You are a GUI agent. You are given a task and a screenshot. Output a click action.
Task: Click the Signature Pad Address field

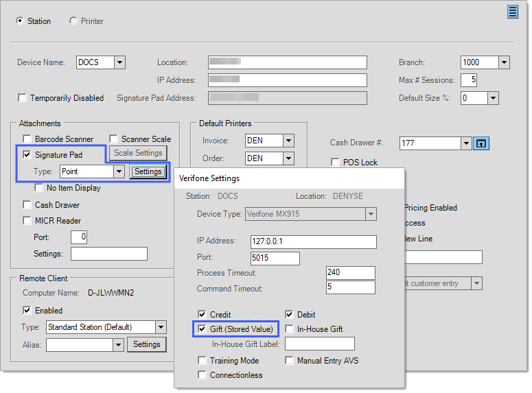click(288, 98)
